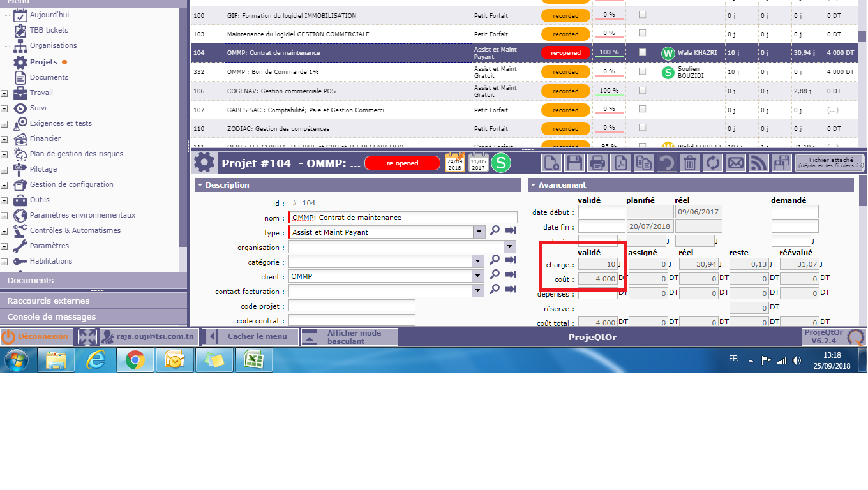
Task: Click the fullscreen toggle icon in bottom bar
Action: pyautogui.click(x=87, y=337)
